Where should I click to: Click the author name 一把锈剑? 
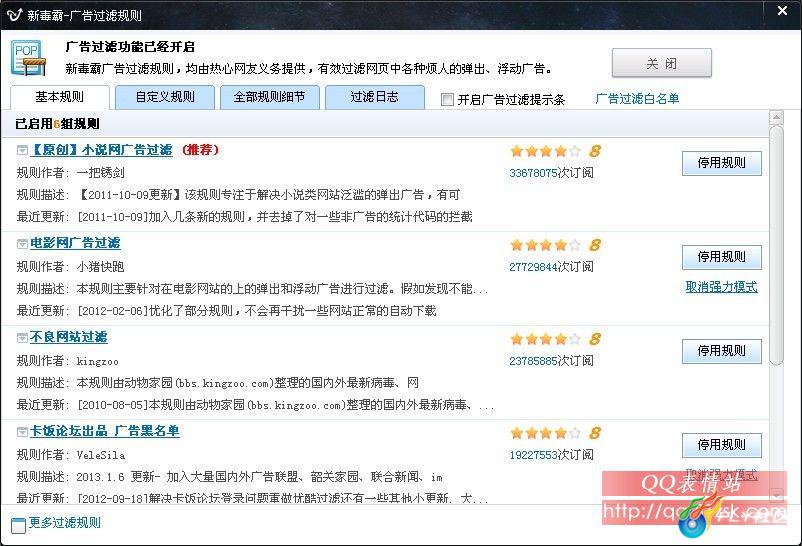101,173
